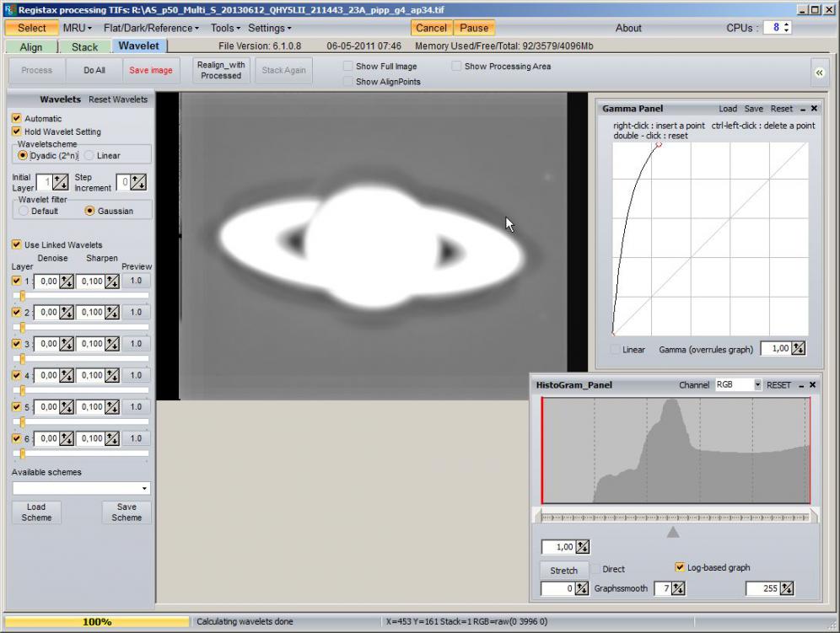Viewport: 840px width, 633px height.
Task: Adjust Layer 6 Denoise spinner icon
Action: [x=67, y=438]
